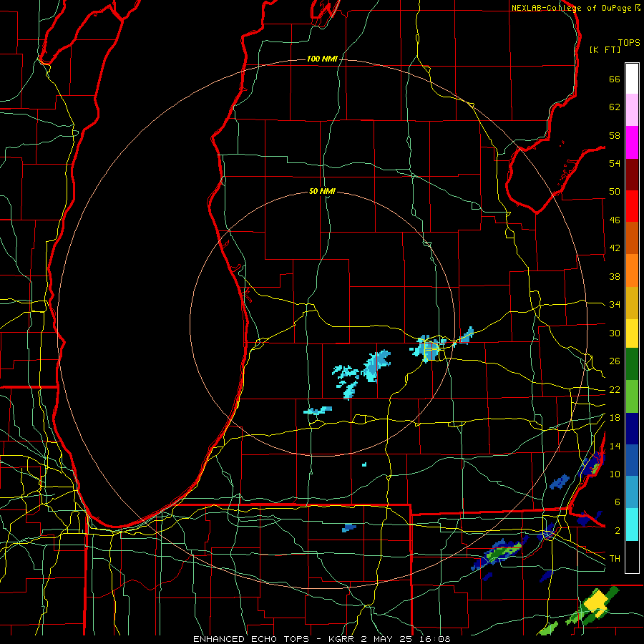Click the TH threshold label on legend
This screenshot has height=644, width=644.
coord(615,559)
